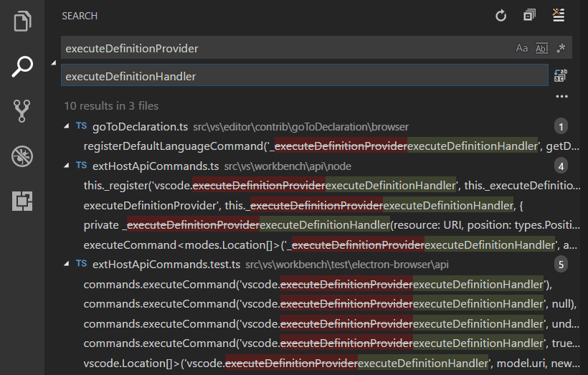The height and width of the screenshot is (375, 588).
Task: Toggle Use Regular Expression option
Action: [x=561, y=49]
